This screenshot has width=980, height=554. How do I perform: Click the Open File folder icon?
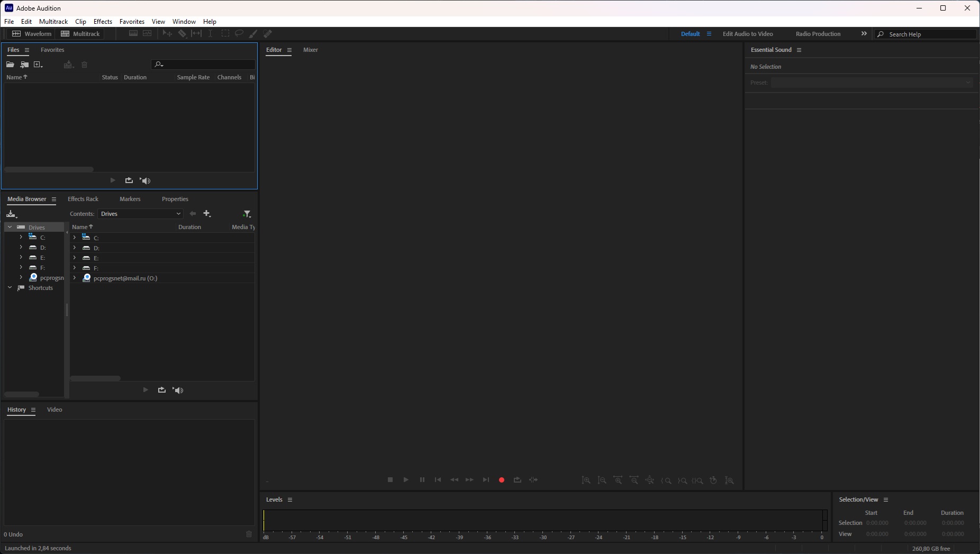coord(10,65)
